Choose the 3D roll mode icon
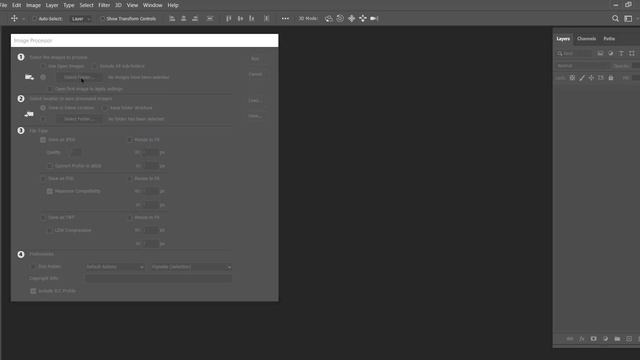The image size is (640, 360). point(340,18)
